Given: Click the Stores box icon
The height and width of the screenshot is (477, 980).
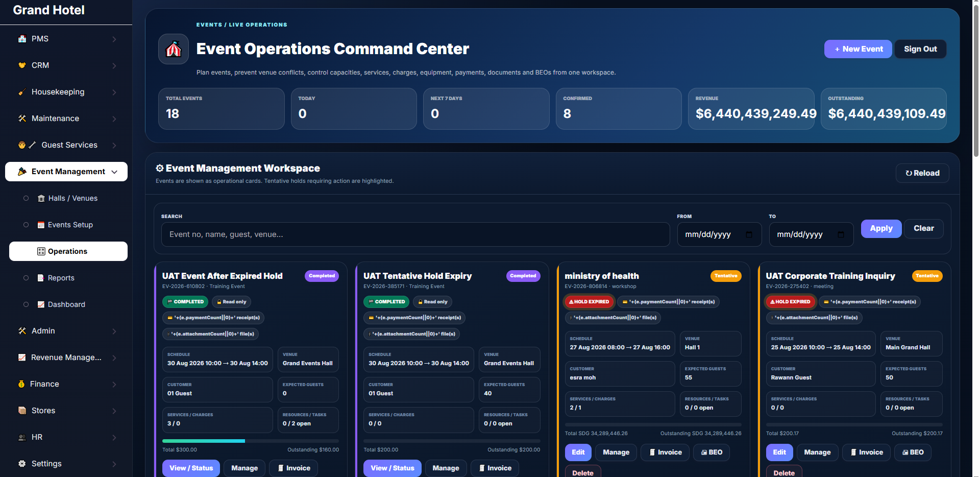Looking at the screenshot, I should pyautogui.click(x=22, y=411).
